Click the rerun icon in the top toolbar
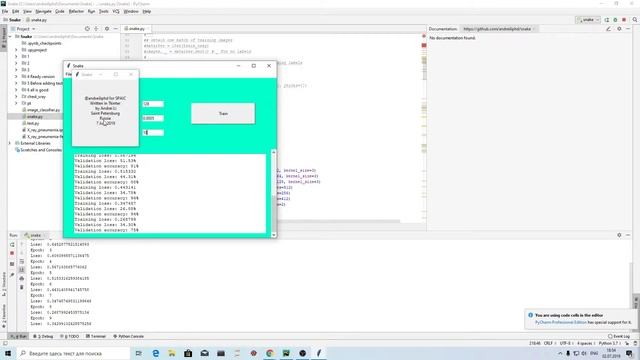The image size is (640, 360). [x=607, y=20]
